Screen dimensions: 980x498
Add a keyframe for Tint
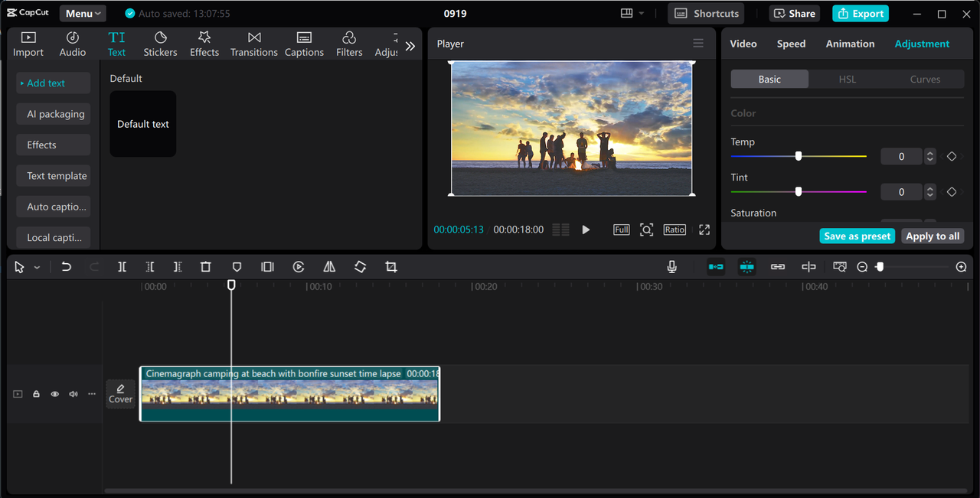click(x=952, y=192)
